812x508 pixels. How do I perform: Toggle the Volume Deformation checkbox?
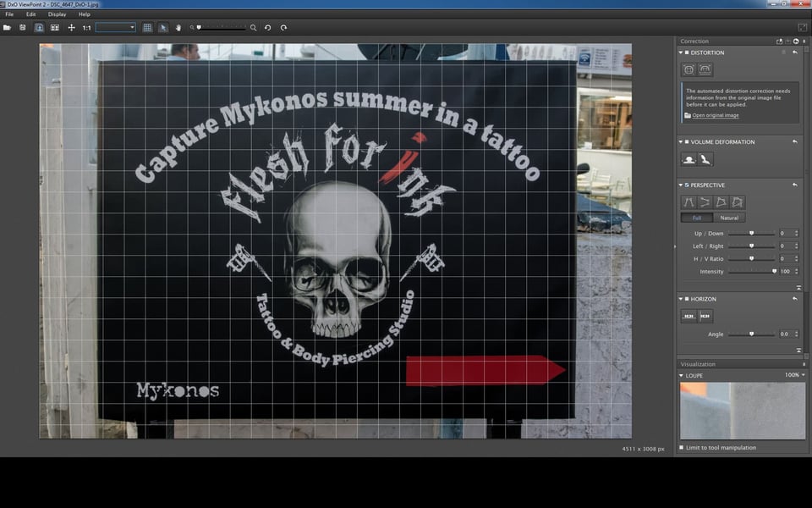tap(687, 141)
